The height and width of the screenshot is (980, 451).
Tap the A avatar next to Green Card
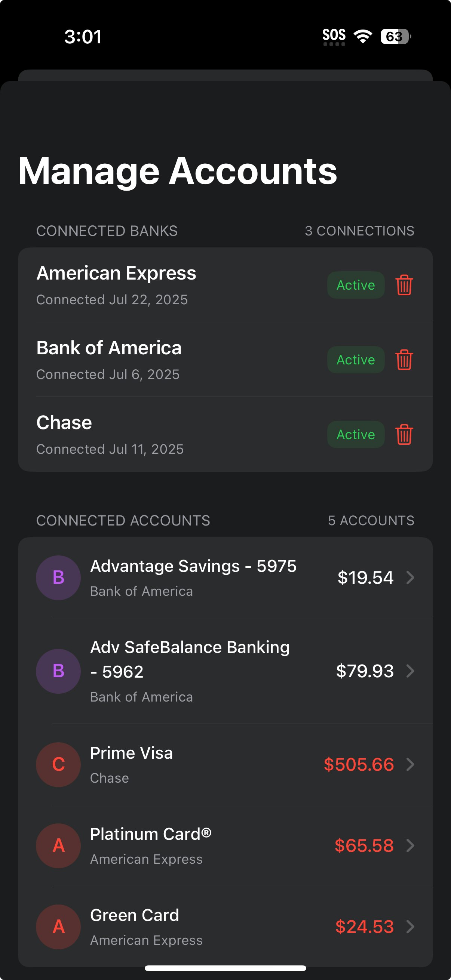[58, 926]
